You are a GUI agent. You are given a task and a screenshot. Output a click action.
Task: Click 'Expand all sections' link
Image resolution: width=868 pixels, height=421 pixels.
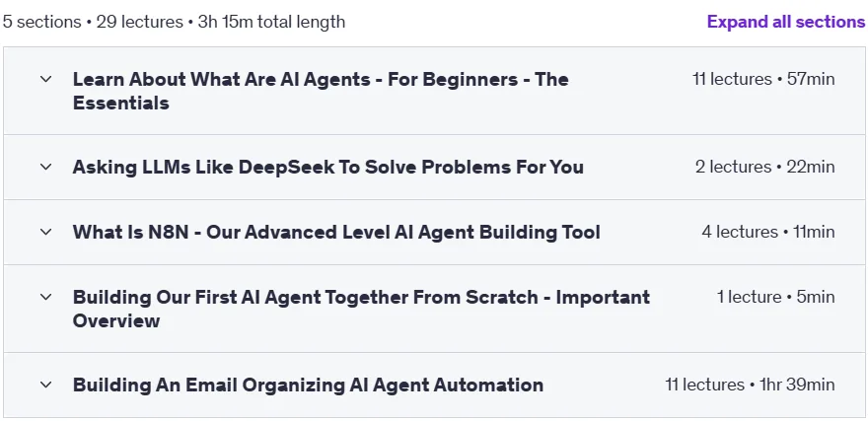[786, 22]
